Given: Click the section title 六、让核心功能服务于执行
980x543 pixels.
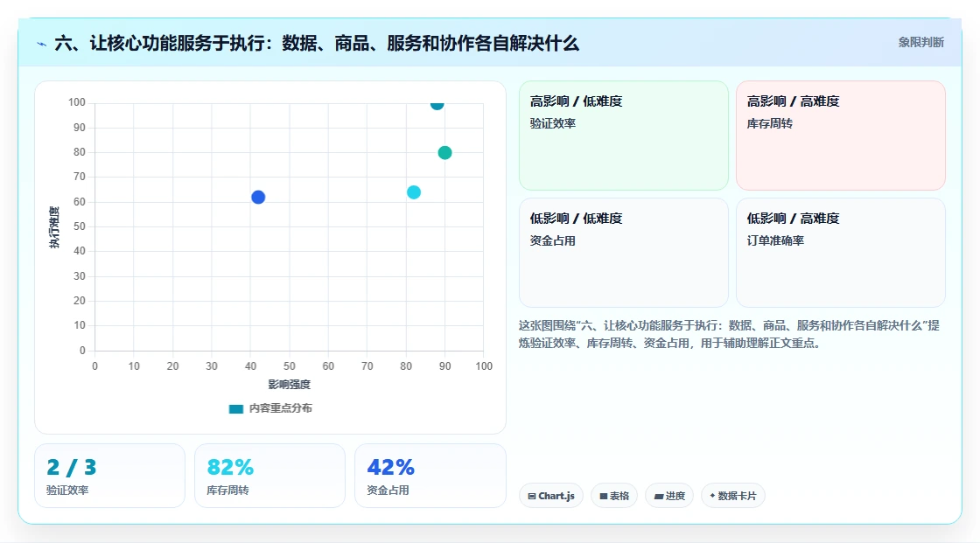Looking at the screenshot, I should click(x=316, y=44).
